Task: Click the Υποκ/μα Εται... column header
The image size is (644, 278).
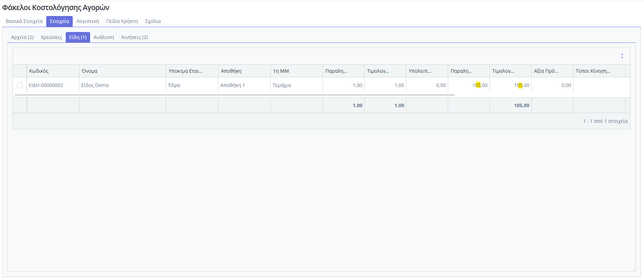Action: coord(185,71)
